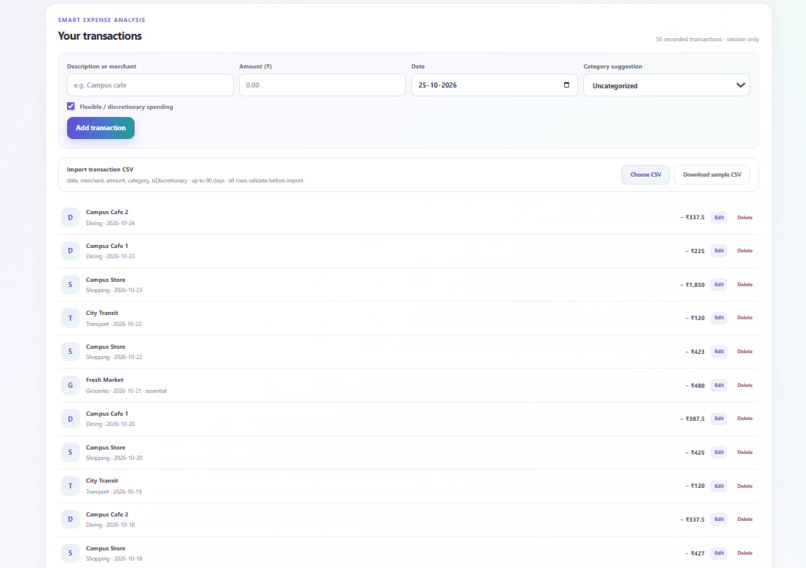
Task: Delete Campus Cafe 1 transaction of ₹387.5
Action: pos(745,418)
